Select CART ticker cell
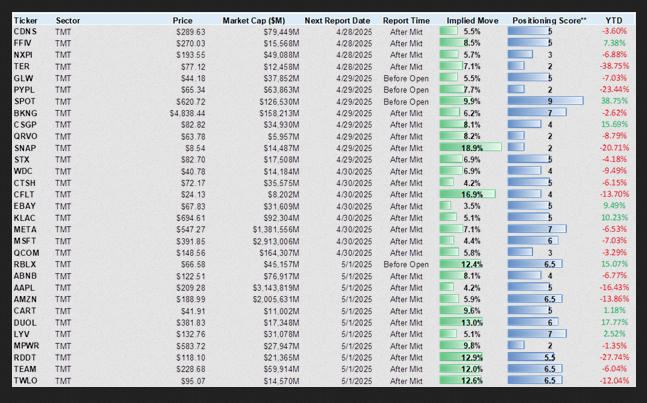Viewport: 647px width, 403px height. pyautogui.click(x=25, y=311)
